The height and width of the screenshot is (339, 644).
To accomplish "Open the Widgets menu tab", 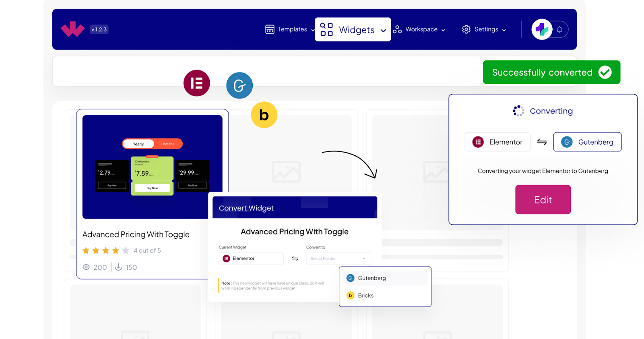I will click(x=353, y=29).
